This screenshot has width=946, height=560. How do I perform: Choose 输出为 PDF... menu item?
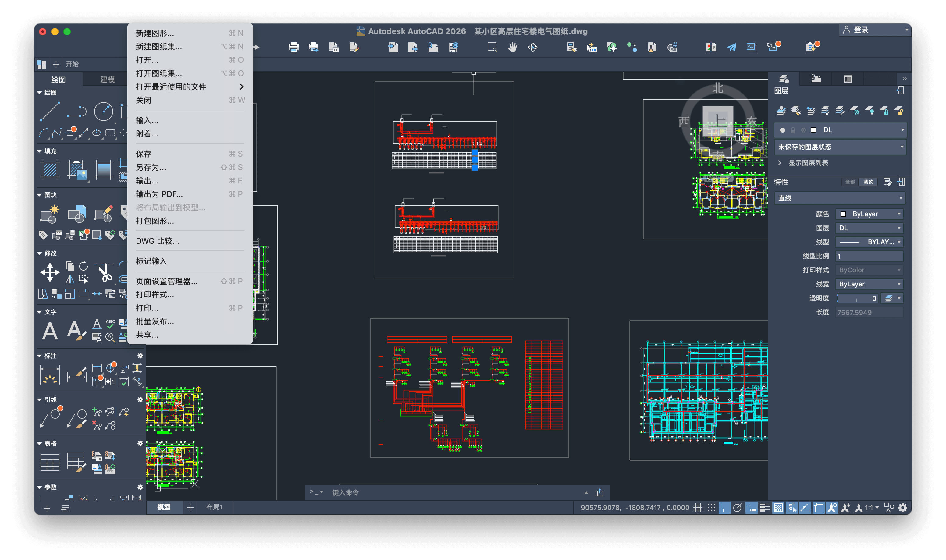click(190, 194)
